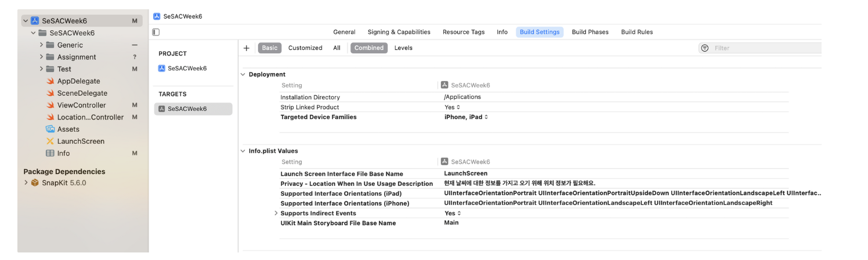Click the Assignment folder icon

[x=50, y=57]
